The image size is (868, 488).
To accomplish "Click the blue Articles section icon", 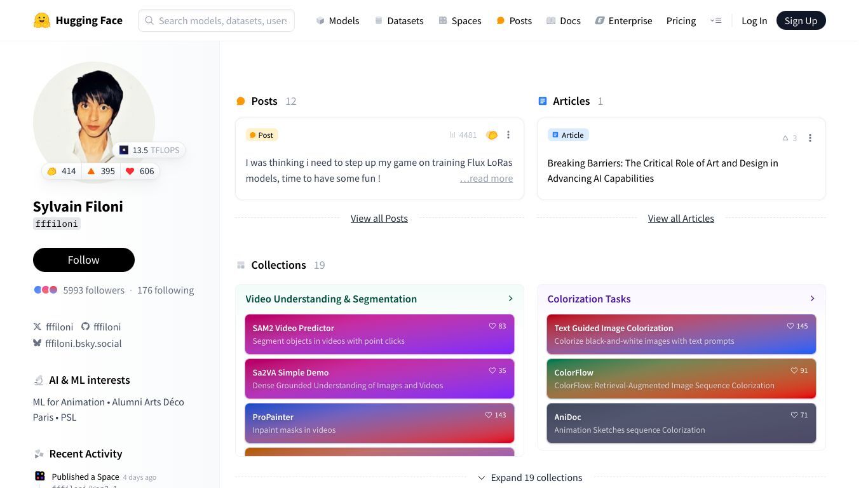I will pos(542,101).
